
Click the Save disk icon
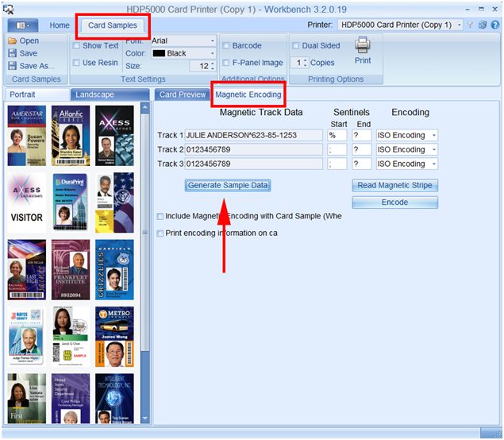(11, 54)
